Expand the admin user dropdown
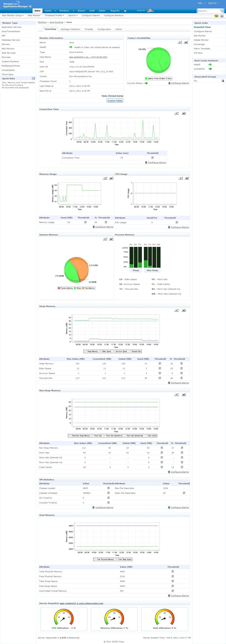The height and width of the screenshot is (644, 226). tap(213, 3)
